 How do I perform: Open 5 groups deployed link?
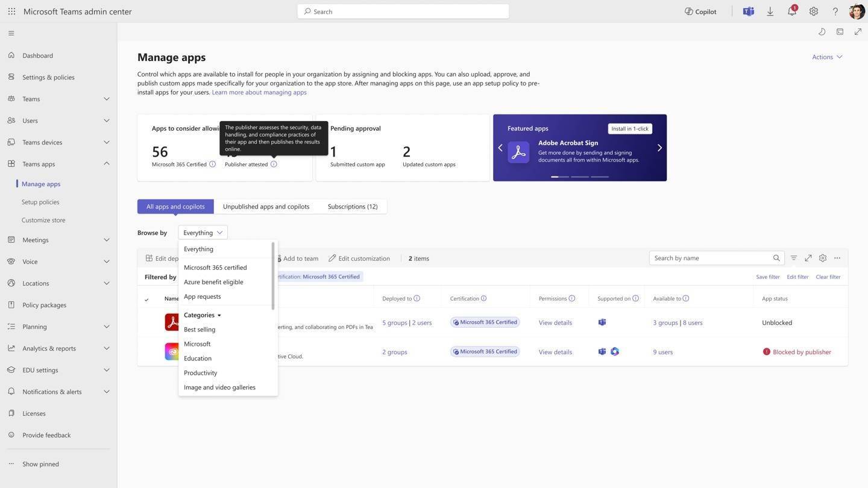click(395, 323)
